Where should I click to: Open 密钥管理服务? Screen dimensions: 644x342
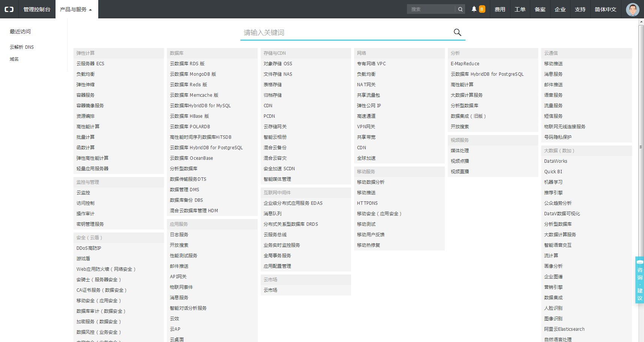(x=90, y=224)
